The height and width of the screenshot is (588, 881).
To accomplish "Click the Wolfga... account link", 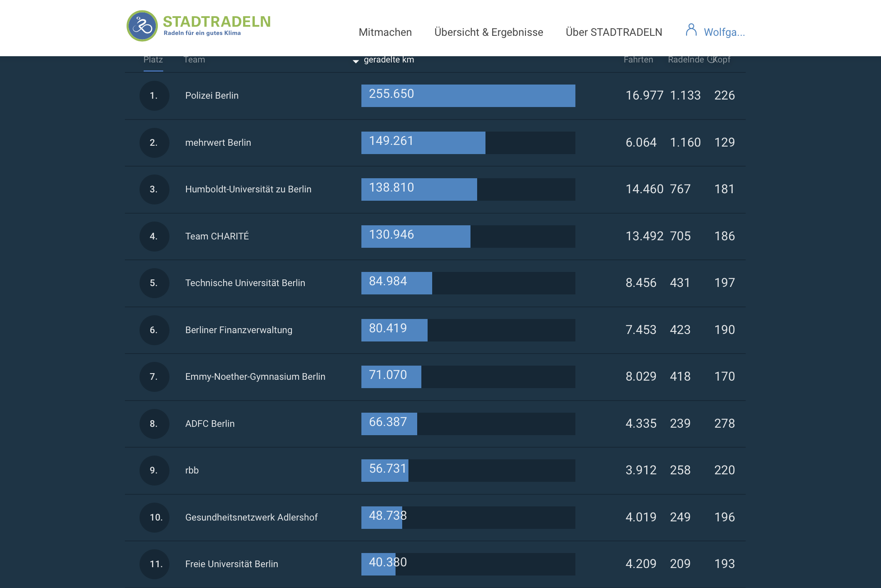I will tap(724, 32).
